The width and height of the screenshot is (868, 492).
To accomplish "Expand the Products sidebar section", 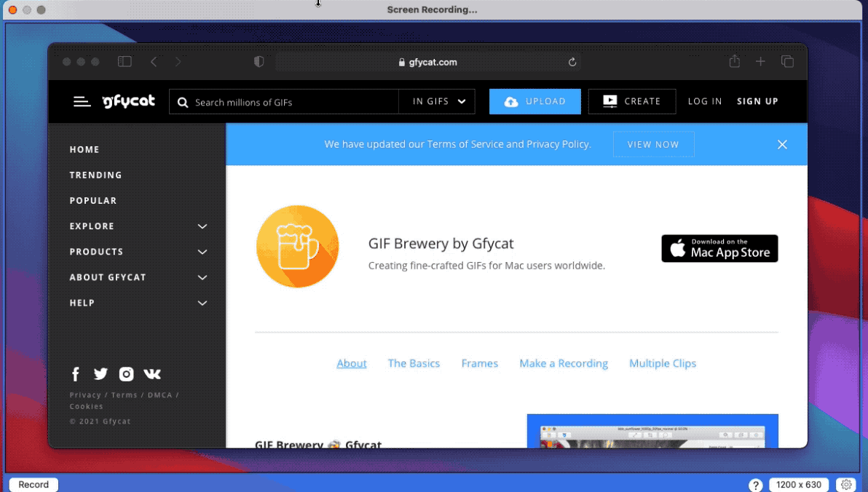I will tap(202, 252).
